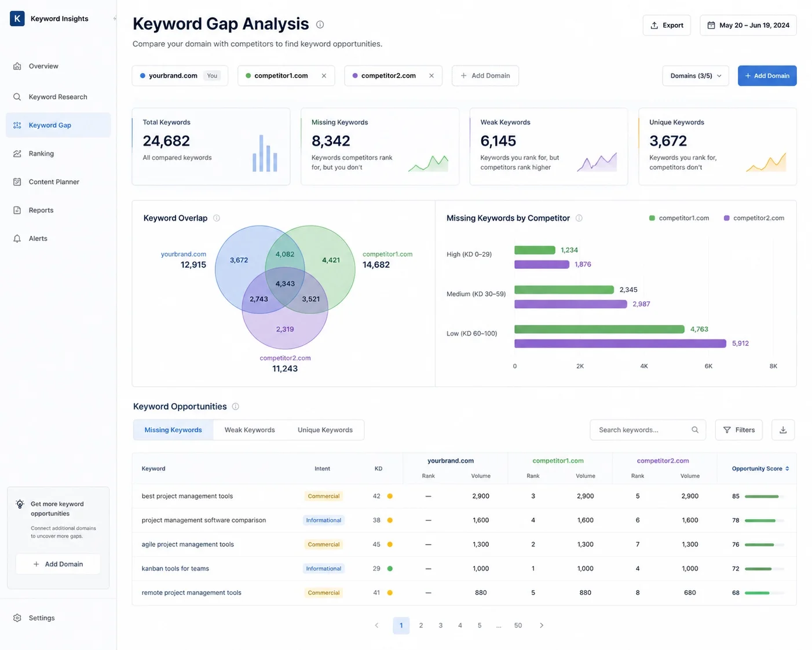Click the lightbulb icon in the promo card

tap(20, 504)
